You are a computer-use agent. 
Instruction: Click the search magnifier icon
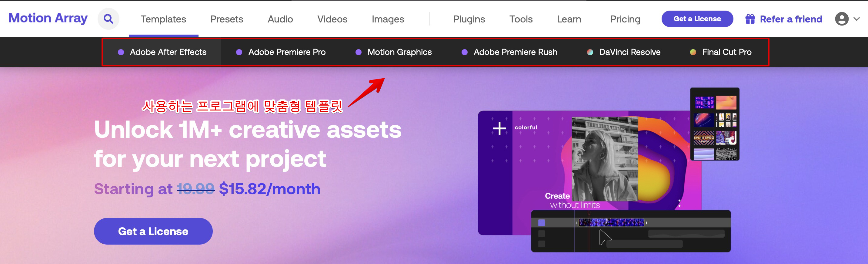[x=108, y=19]
